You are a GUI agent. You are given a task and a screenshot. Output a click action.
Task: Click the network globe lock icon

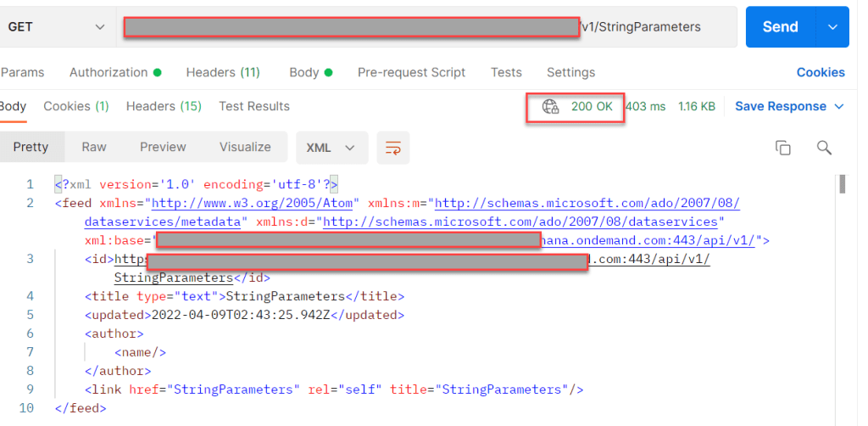[551, 107]
